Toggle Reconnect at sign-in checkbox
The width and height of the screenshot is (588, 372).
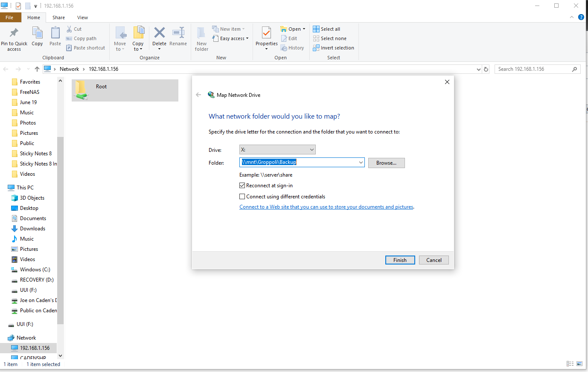(242, 186)
